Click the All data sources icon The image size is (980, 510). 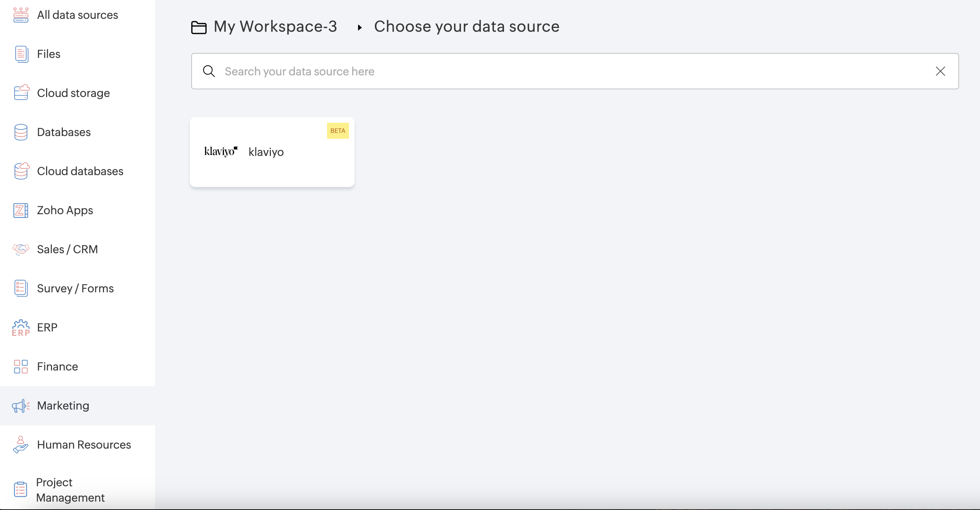(21, 15)
